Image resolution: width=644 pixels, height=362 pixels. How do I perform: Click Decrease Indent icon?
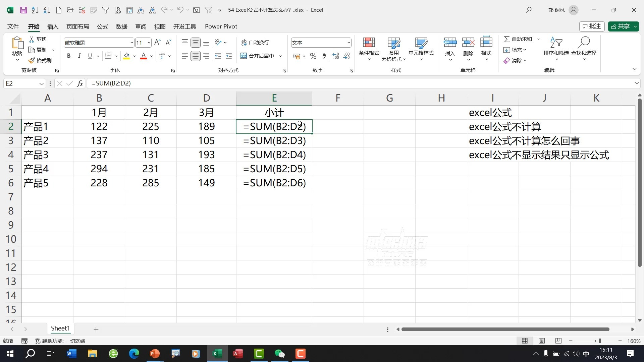(x=218, y=56)
